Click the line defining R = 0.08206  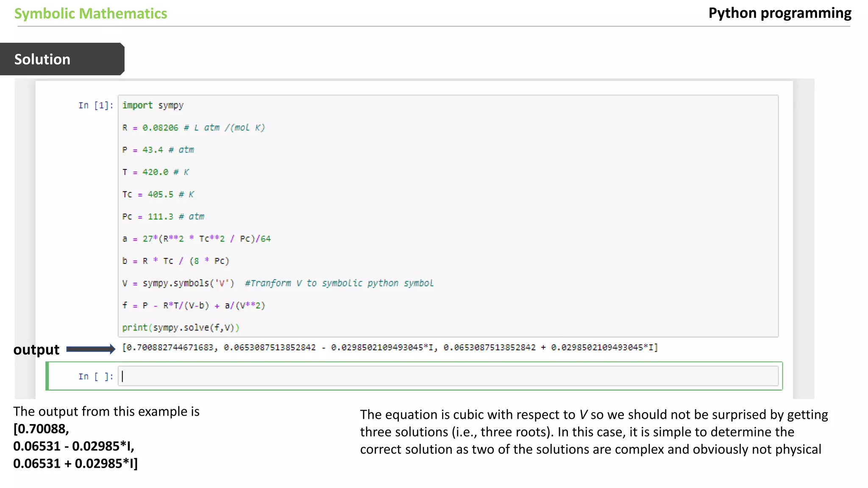point(193,128)
